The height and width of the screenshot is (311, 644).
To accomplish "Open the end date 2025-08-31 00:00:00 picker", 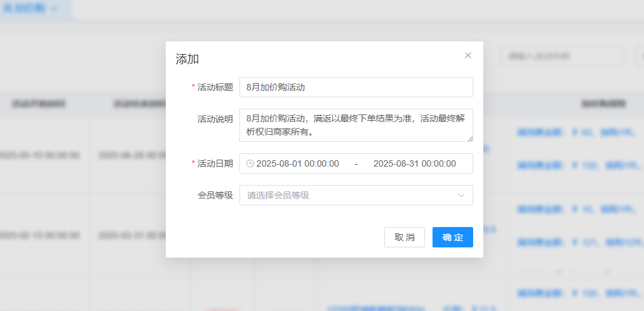I will click(414, 163).
